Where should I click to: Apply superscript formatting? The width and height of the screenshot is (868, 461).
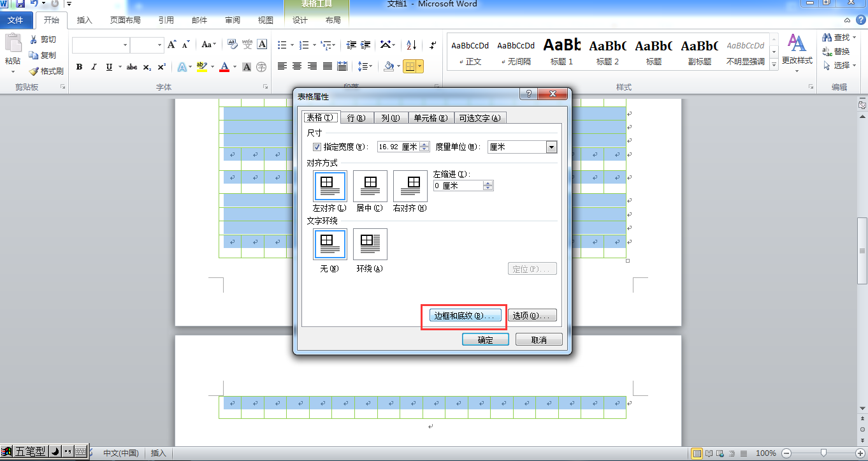pyautogui.click(x=161, y=66)
